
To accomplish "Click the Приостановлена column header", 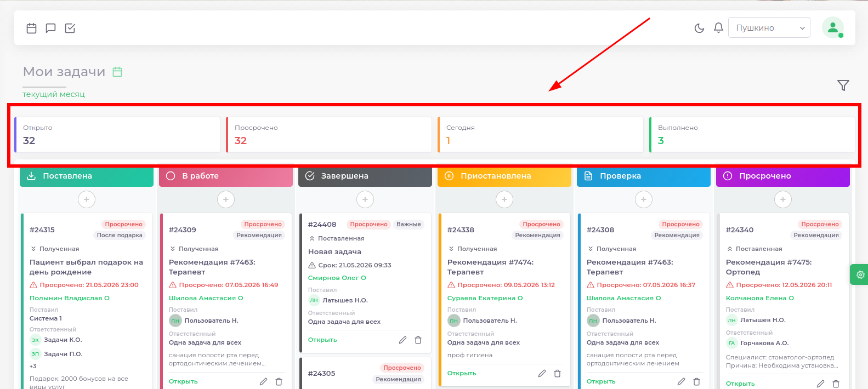I will [504, 176].
